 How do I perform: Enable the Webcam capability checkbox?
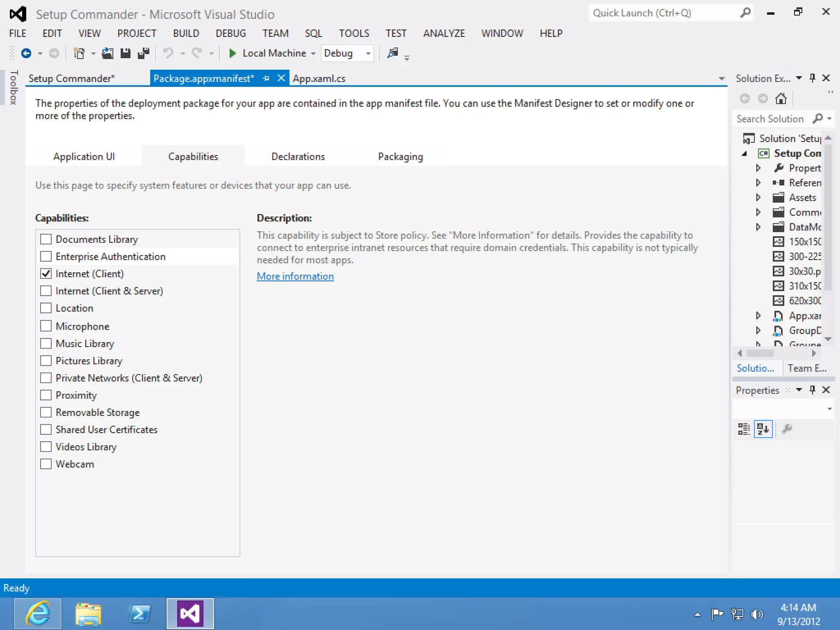pyautogui.click(x=46, y=464)
